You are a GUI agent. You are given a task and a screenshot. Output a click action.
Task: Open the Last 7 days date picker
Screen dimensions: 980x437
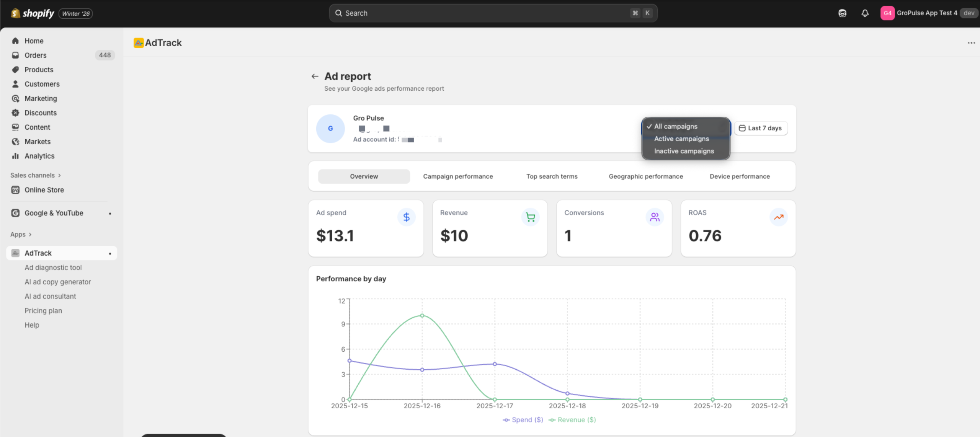click(761, 128)
